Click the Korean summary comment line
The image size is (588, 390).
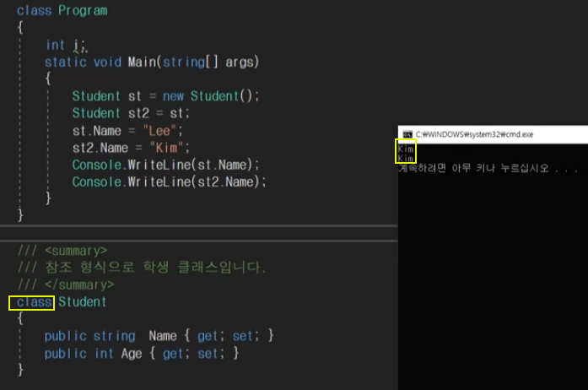pyautogui.click(x=142, y=268)
